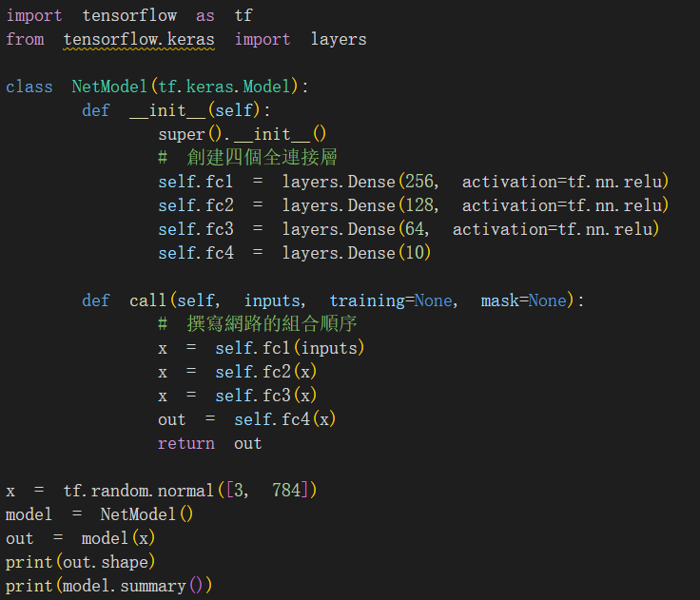Click the 'call' method name

147,300
